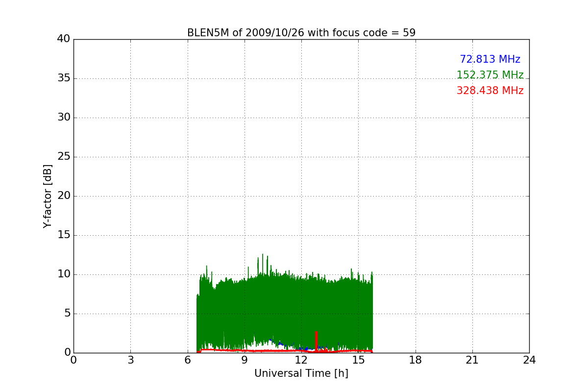The width and height of the screenshot is (588, 392).
Task: Click the plot title BLEN5M of 2009/10/26
Action: 301,33
